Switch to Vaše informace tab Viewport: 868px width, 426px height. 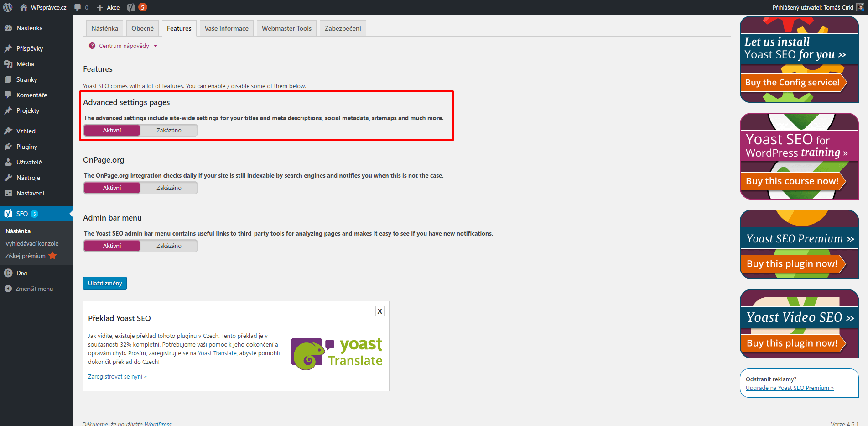(x=227, y=28)
